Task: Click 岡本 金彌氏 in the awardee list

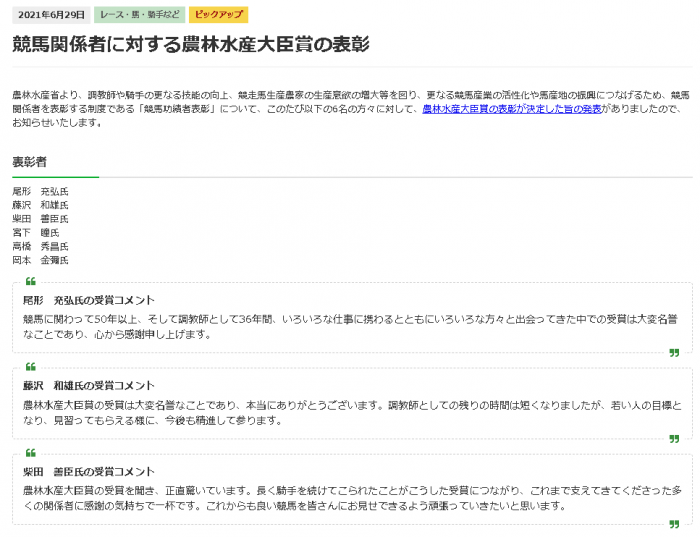Action: 40,260
